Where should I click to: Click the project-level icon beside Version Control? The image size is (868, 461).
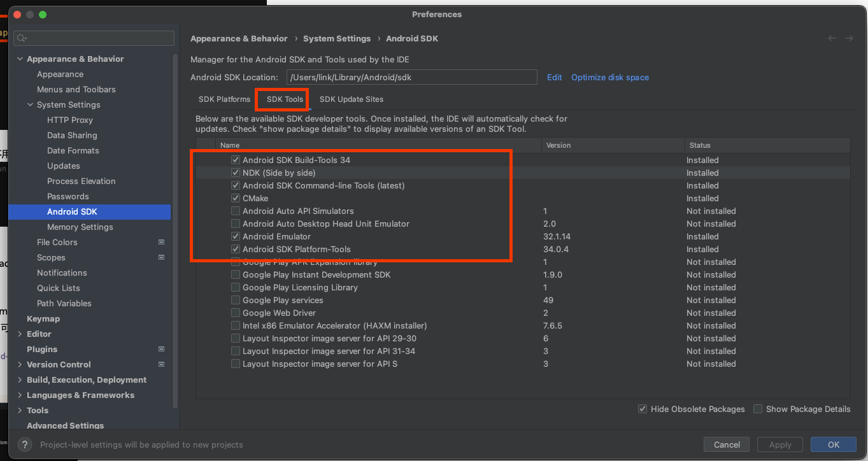tap(161, 364)
